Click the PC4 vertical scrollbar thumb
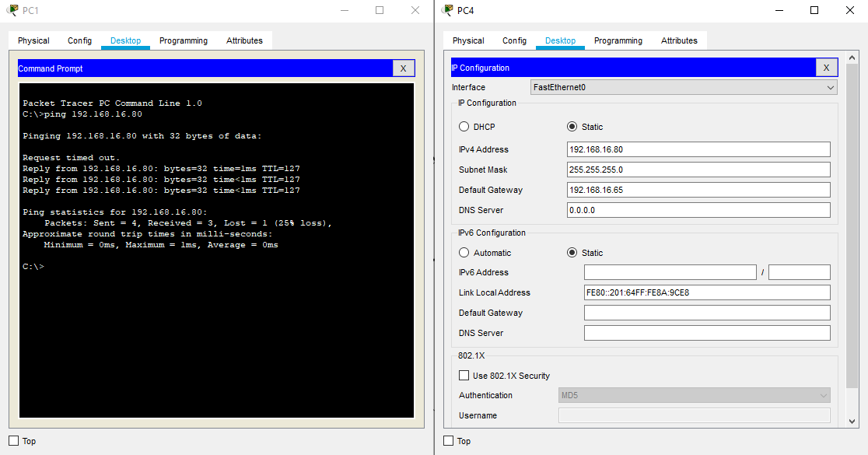The width and height of the screenshot is (868, 455). pos(852,226)
